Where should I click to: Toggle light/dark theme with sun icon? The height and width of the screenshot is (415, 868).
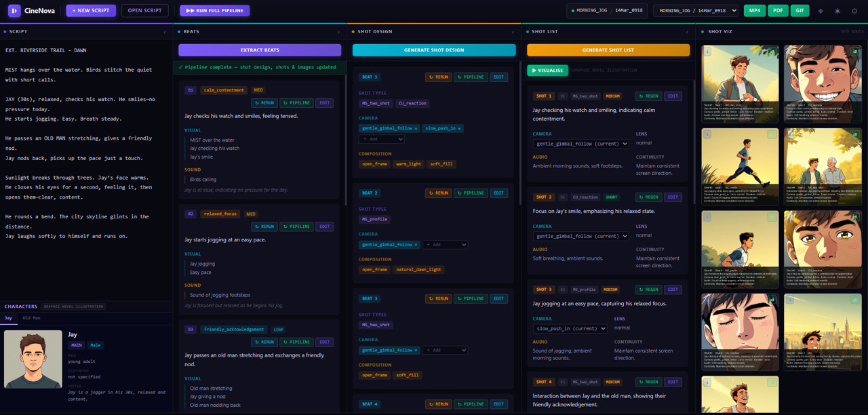pyautogui.click(x=837, y=11)
